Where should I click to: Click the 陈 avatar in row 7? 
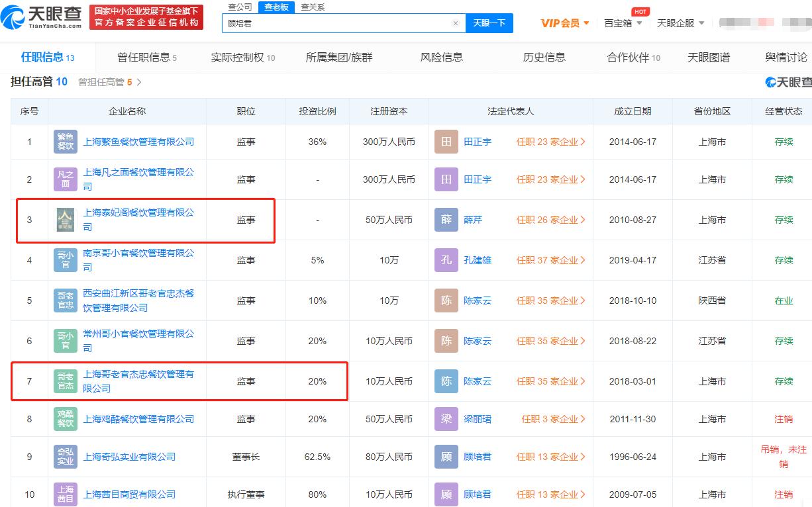click(446, 381)
